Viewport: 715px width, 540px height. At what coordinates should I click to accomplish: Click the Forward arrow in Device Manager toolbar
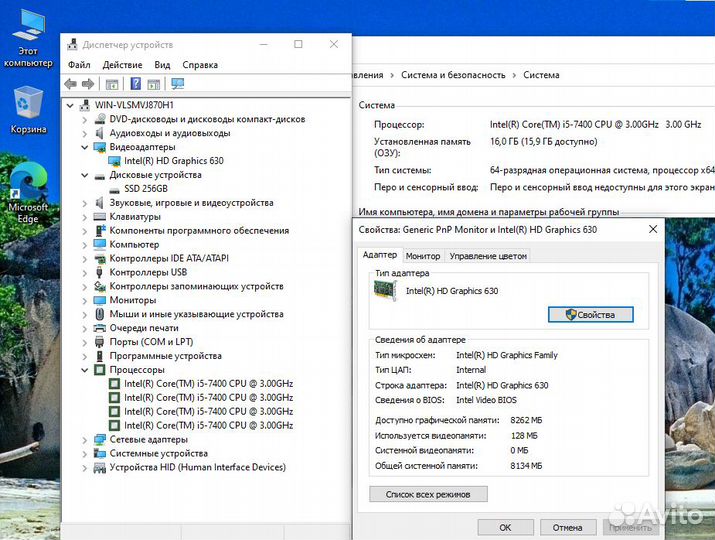(x=88, y=84)
